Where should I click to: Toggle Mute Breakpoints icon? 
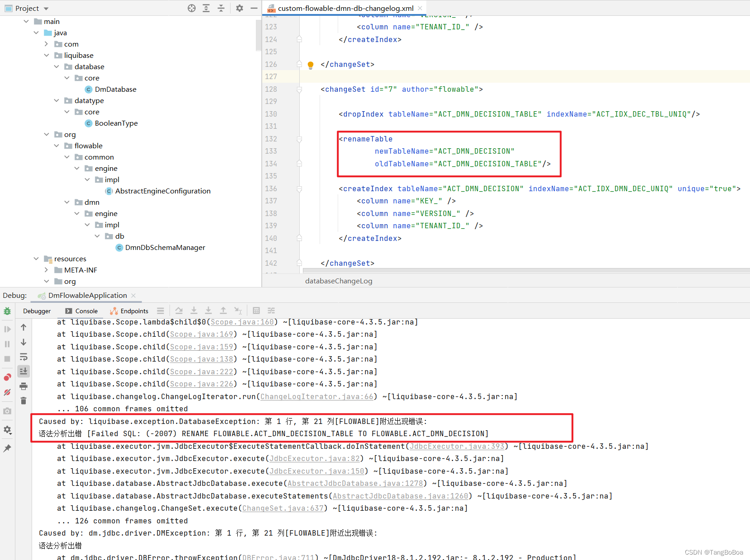point(7,392)
